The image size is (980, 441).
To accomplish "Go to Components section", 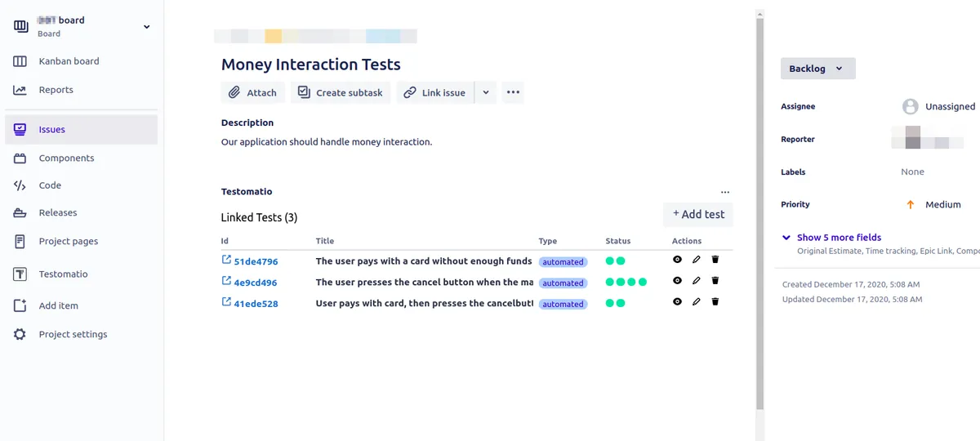I will 66,158.
